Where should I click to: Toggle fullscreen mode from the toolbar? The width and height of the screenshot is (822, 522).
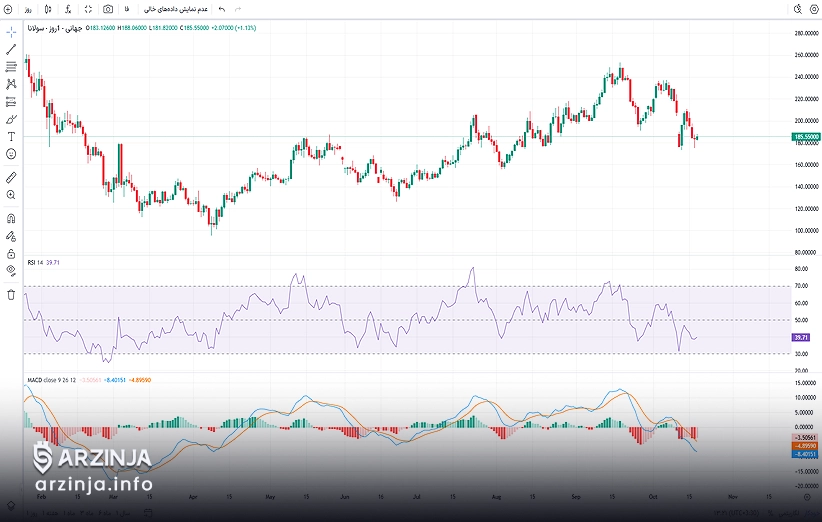click(x=88, y=9)
